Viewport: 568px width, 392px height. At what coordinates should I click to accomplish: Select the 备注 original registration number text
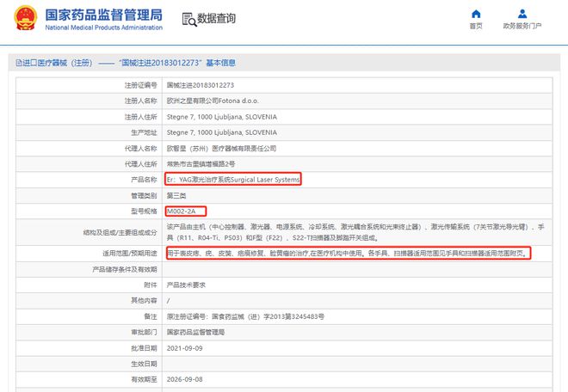coord(245,316)
